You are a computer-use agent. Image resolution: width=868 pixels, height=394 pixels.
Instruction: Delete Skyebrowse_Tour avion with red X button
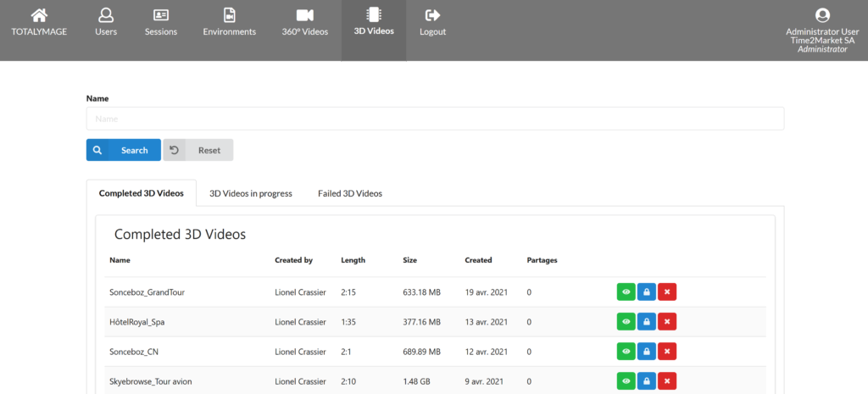667,381
